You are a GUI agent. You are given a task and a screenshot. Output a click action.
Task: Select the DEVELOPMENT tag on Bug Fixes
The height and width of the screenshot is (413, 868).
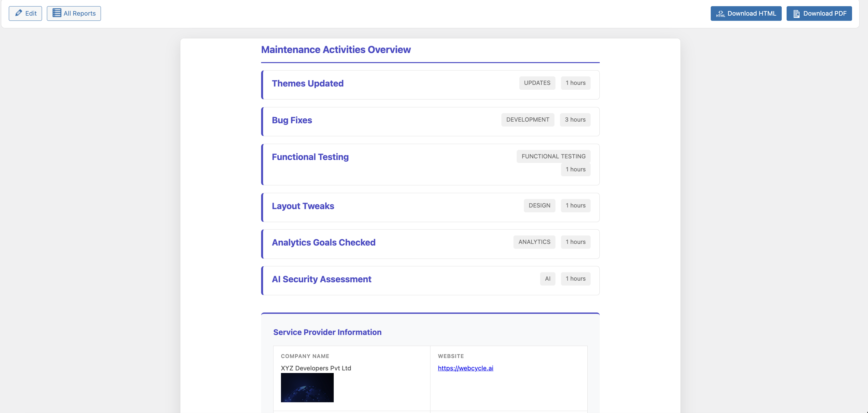[528, 119]
